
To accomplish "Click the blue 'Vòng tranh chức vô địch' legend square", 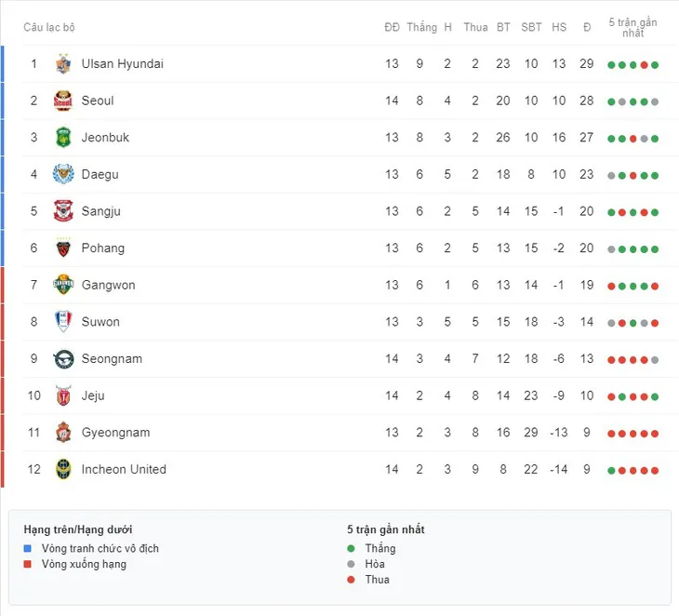I will tap(28, 548).
